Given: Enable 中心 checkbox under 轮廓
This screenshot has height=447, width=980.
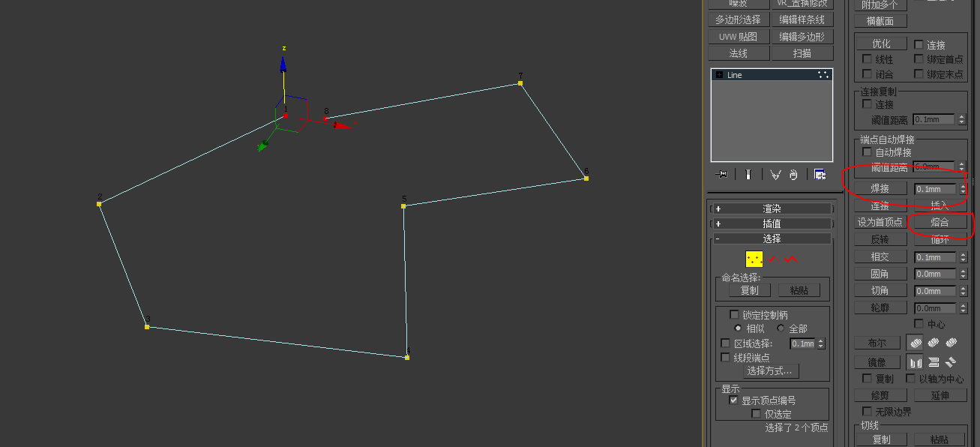Looking at the screenshot, I should click(919, 323).
